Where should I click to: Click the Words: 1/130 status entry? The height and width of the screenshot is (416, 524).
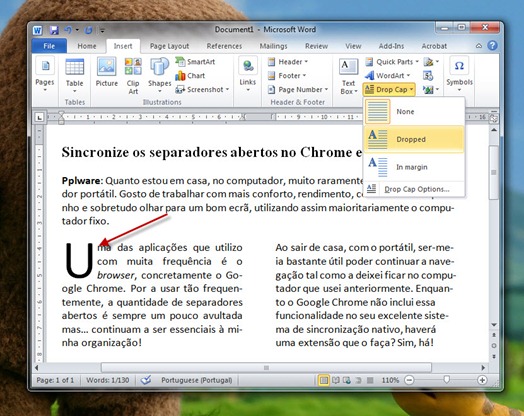pyautogui.click(x=108, y=380)
